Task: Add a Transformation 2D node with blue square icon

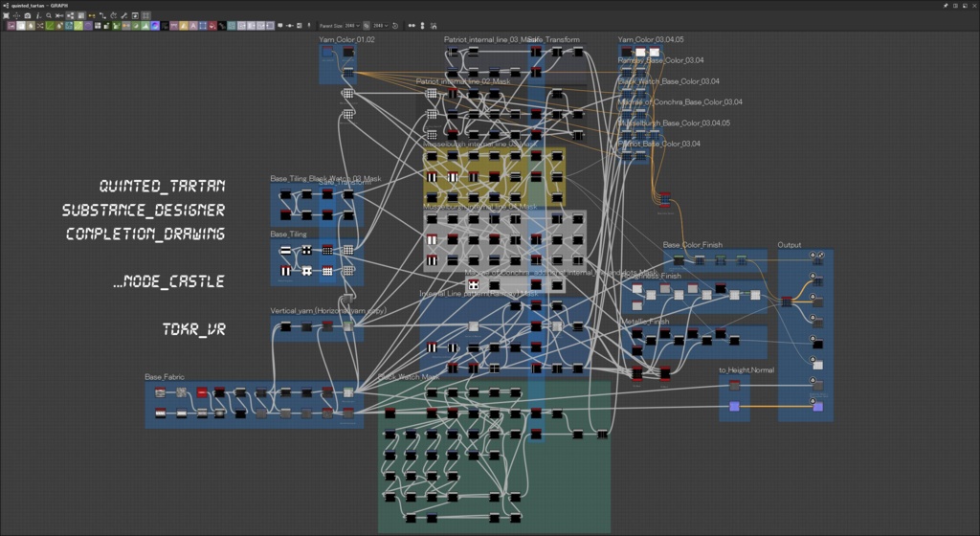Action: click(203, 26)
